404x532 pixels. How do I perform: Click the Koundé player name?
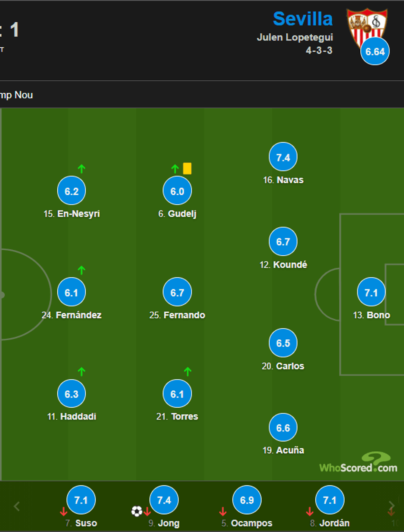(290, 265)
